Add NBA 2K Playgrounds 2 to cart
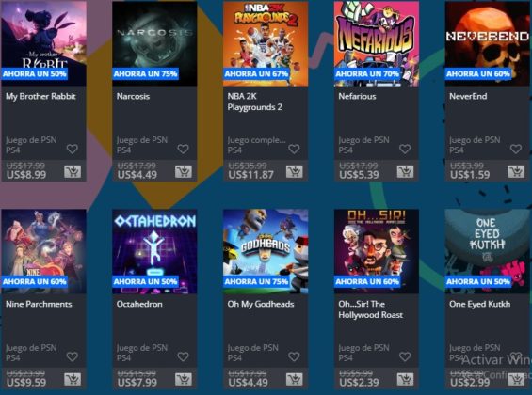 (295, 171)
